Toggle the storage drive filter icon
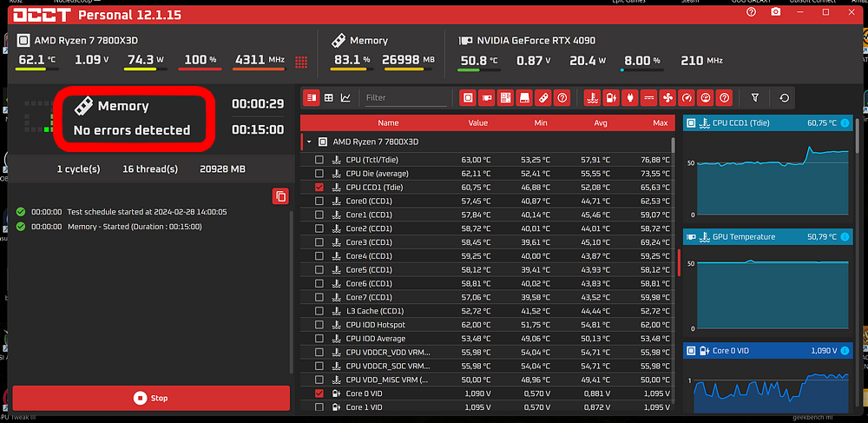 point(524,98)
